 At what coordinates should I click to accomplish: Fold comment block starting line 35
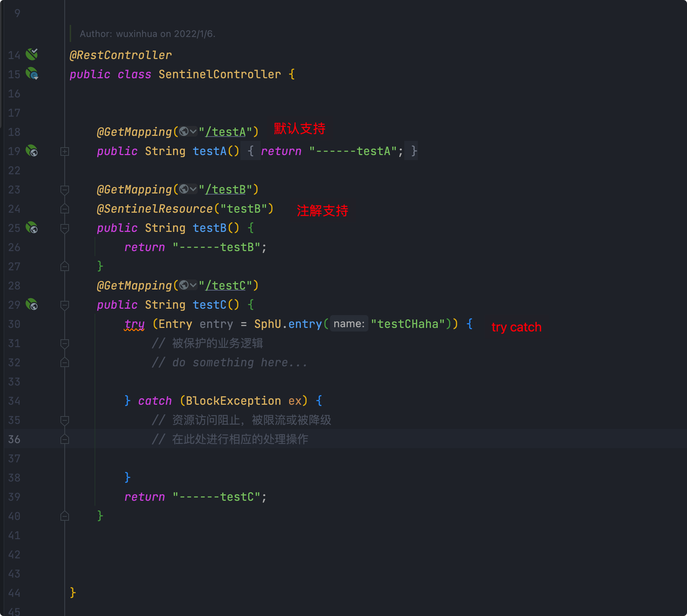click(64, 420)
